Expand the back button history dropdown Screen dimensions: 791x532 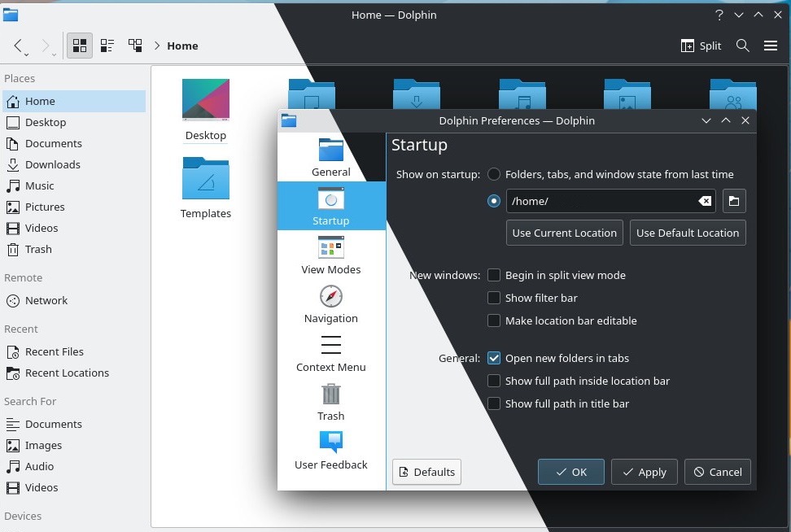click(x=27, y=54)
